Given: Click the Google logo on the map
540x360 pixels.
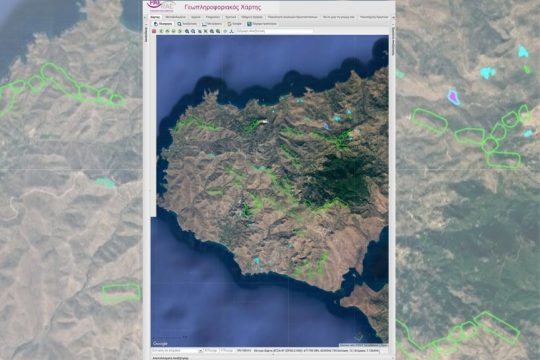Looking at the screenshot, I should 160,343.
